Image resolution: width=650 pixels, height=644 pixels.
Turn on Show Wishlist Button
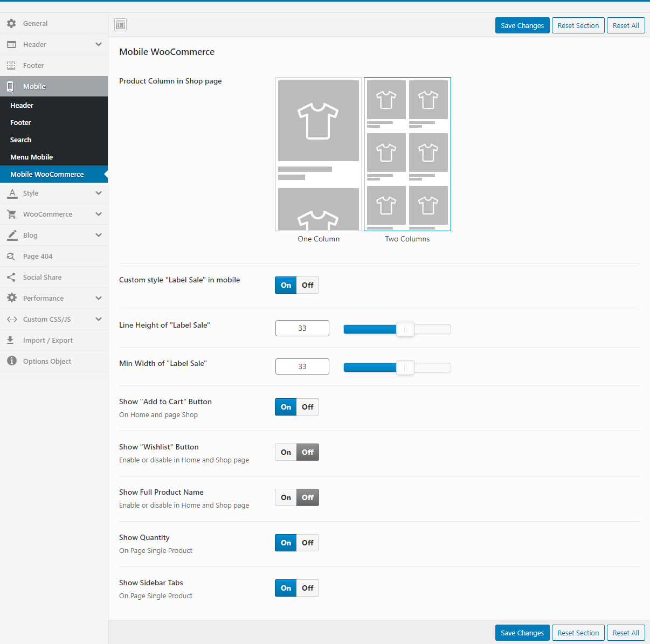point(286,452)
